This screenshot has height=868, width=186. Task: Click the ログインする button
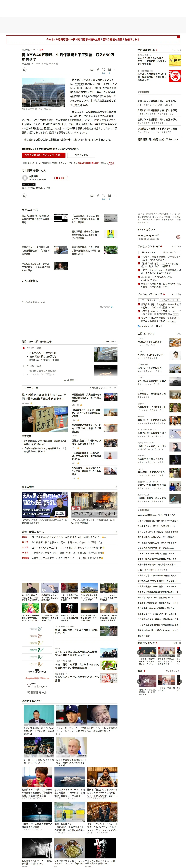pyautogui.click(x=81, y=155)
